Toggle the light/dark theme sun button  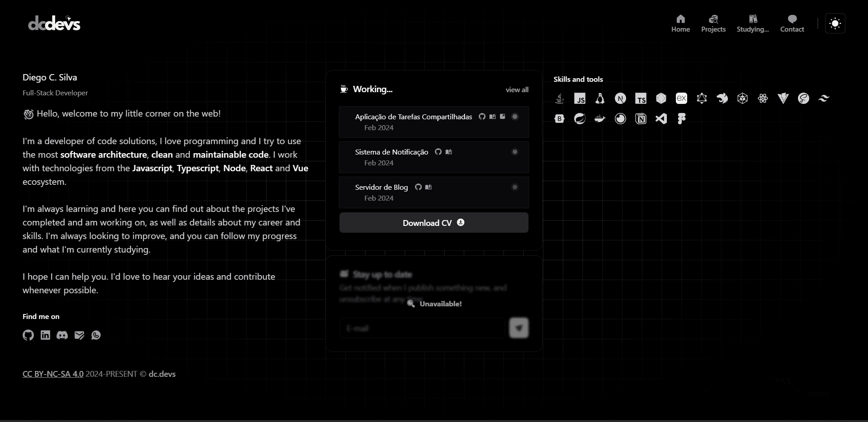click(835, 23)
